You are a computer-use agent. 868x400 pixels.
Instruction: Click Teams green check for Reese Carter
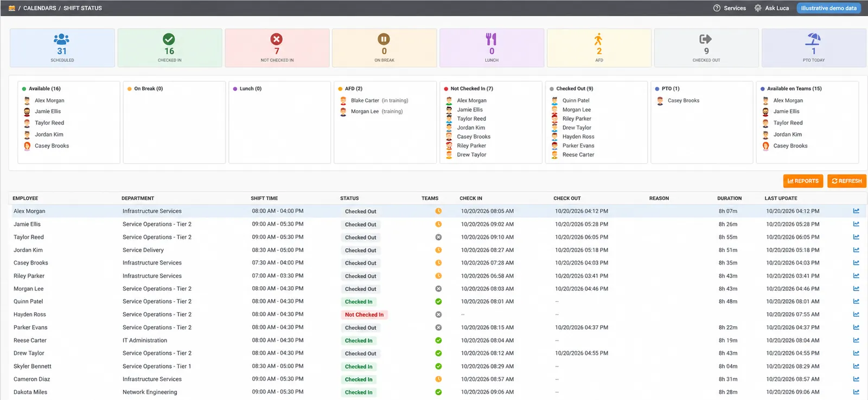(438, 340)
